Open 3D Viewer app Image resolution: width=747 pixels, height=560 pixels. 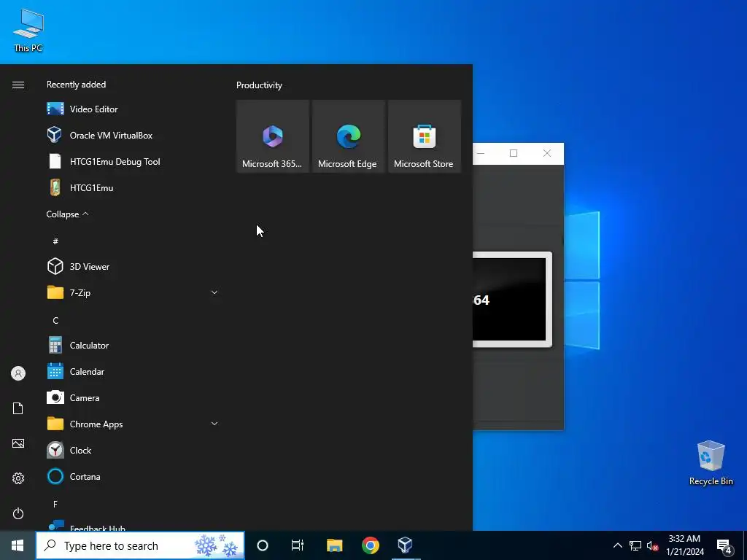pyautogui.click(x=133, y=267)
